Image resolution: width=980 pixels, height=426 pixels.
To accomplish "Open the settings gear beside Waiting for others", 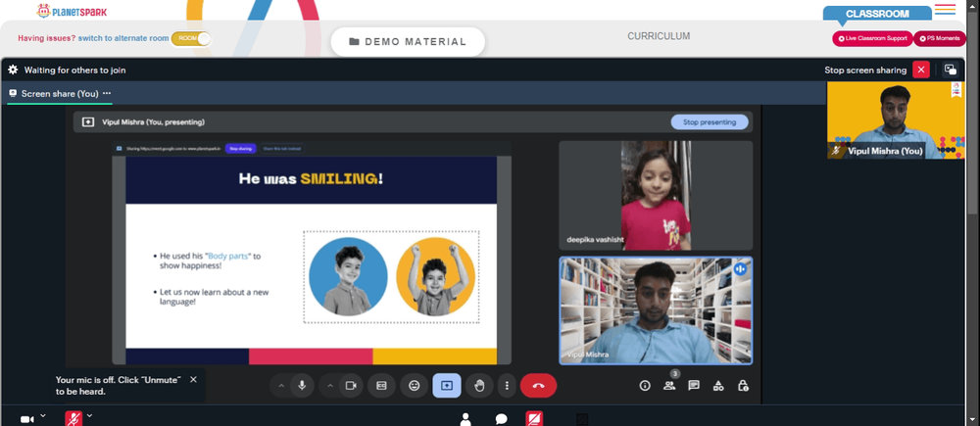I will pos(13,70).
